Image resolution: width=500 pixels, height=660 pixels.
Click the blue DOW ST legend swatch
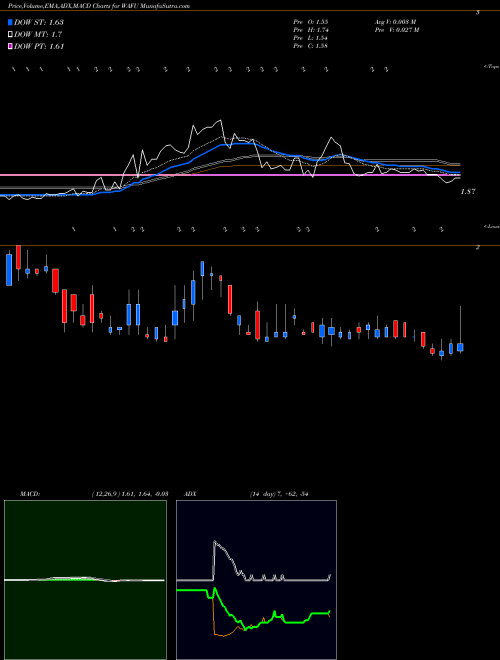point(10,22)
